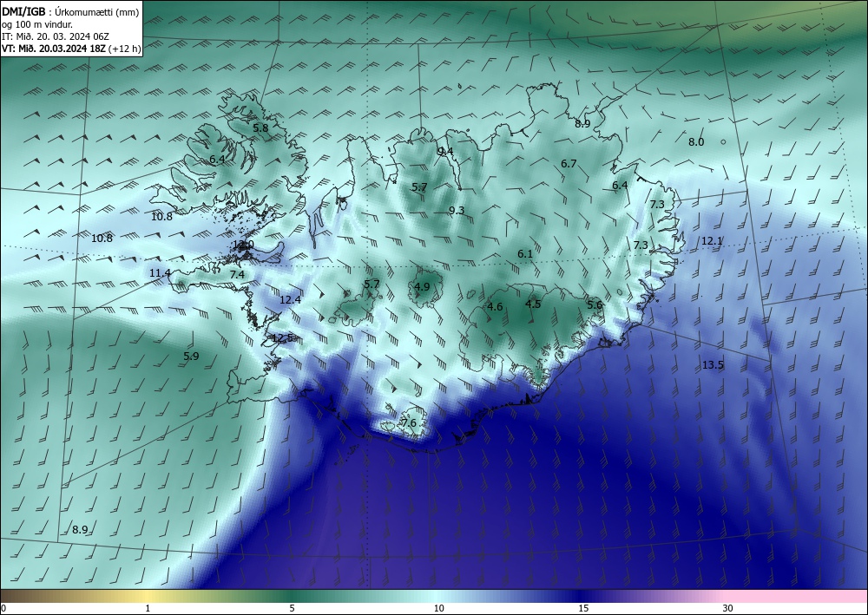Click the 12.1 value east of Iceland
Viewport: 868px width, 615px height.
pos(712,241)
